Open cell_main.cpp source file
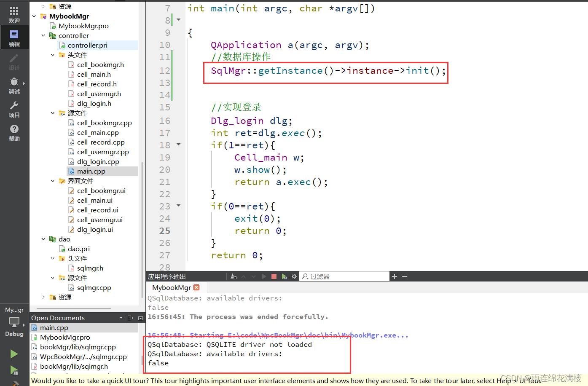588x386 pixels. pyautogui.click(x=98, y=132)
